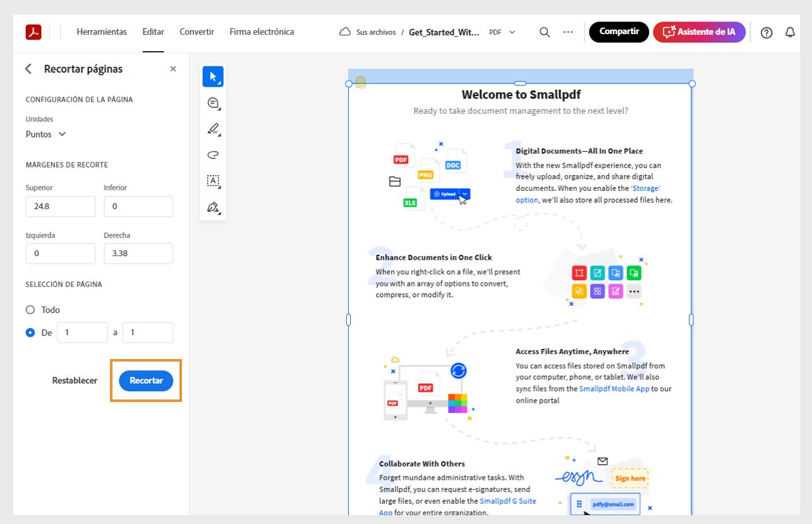
Task: Edit the starting page number field
Action: (x=82, y=332)
